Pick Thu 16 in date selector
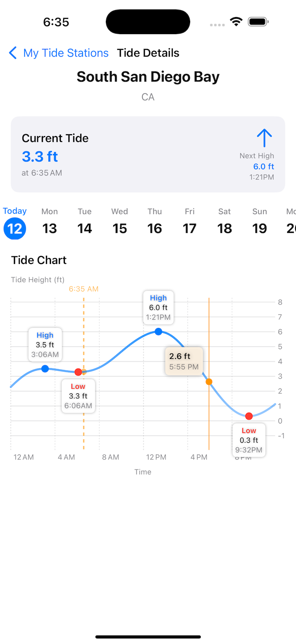 click(155, 223)
